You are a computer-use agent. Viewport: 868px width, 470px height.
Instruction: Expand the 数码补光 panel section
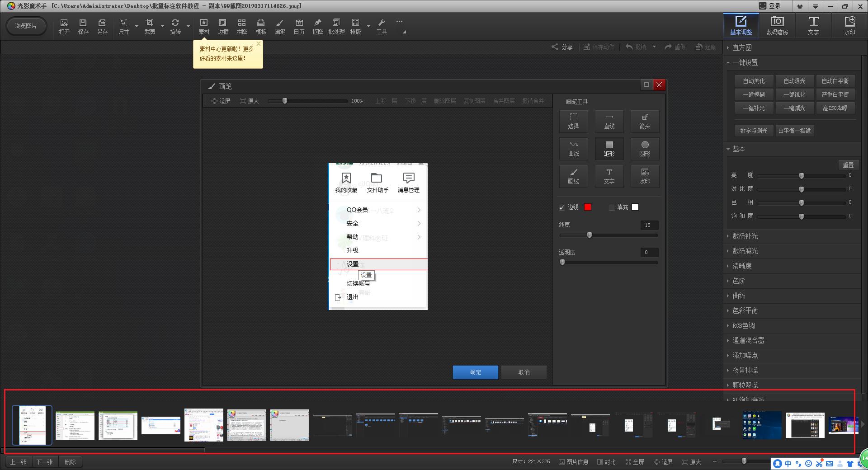point(745,236)
